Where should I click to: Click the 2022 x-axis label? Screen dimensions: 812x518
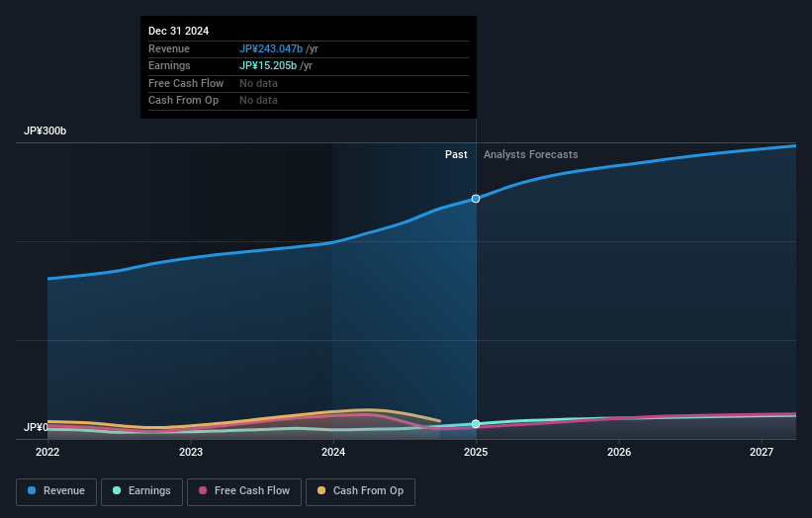[x=47, y=452]
